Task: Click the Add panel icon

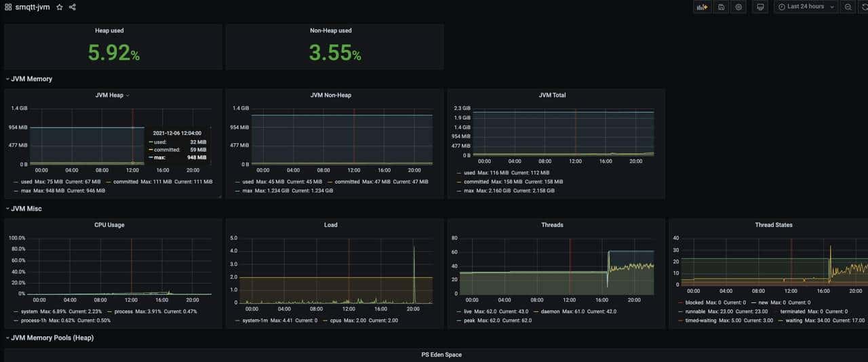Action: click(x=701, y=7)
